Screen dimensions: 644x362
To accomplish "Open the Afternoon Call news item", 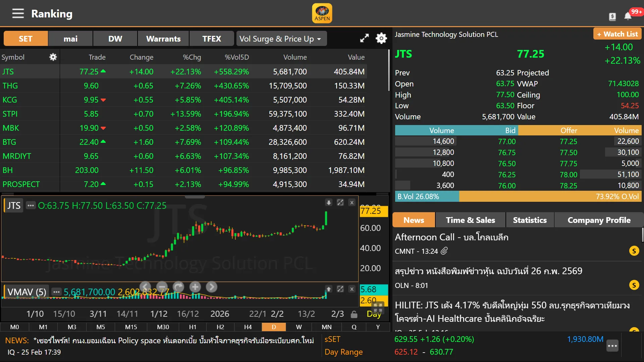I will [451, 237].
